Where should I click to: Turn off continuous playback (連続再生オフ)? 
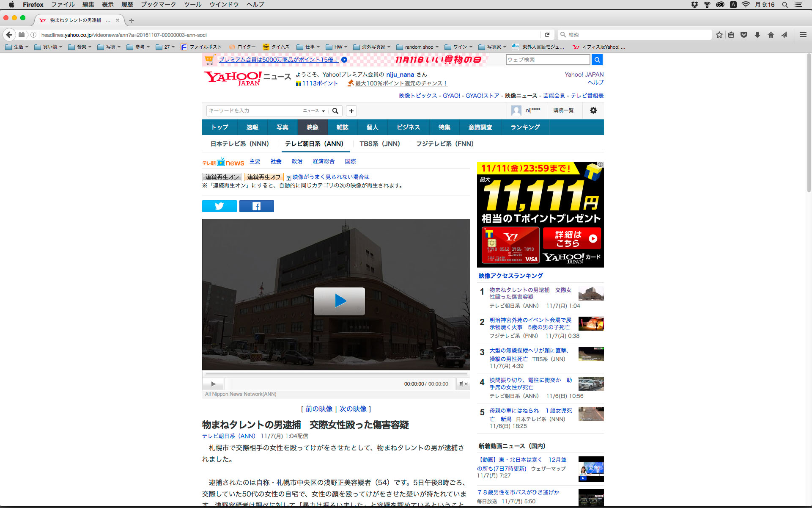point(263,177)
